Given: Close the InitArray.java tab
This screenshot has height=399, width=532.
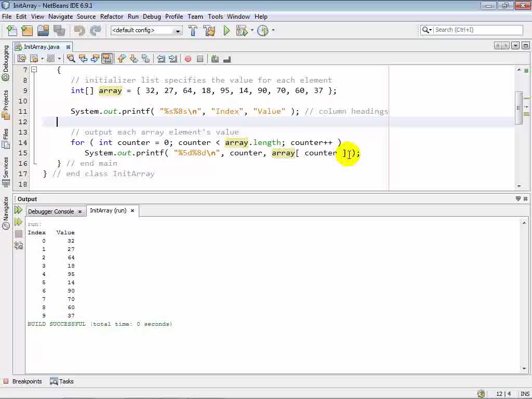Looking at the screenshot, I should tap(68, 47).
